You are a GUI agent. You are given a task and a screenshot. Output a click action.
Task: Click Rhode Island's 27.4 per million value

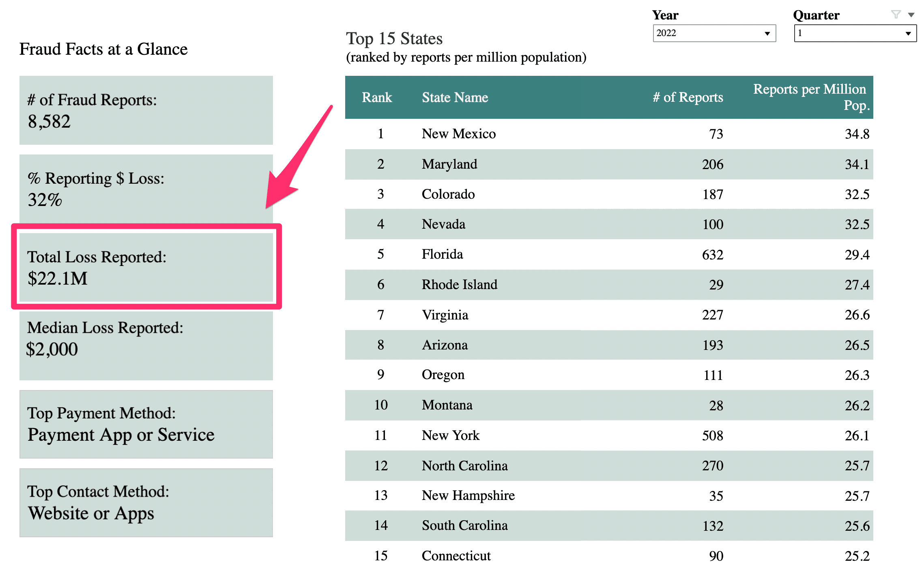857,285
